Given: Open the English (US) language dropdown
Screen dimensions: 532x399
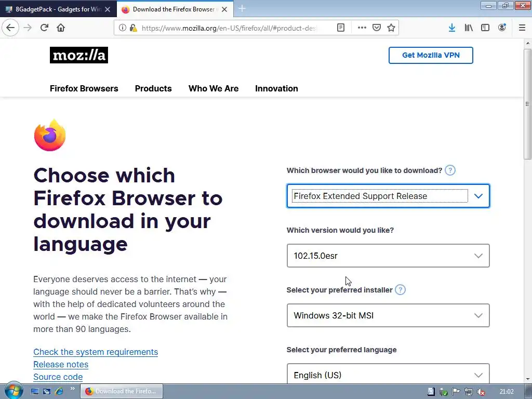Looking at the screenshot, I should tap(388, 374).
